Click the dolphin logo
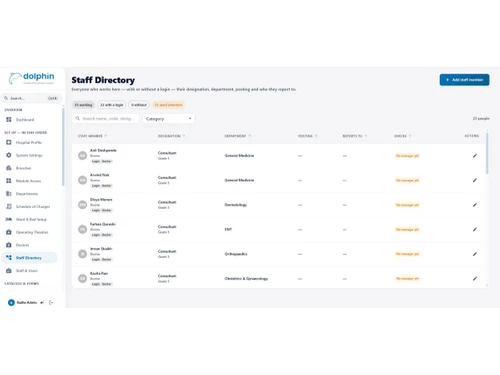Screen dimensions: 500x375 coord(31,78)
